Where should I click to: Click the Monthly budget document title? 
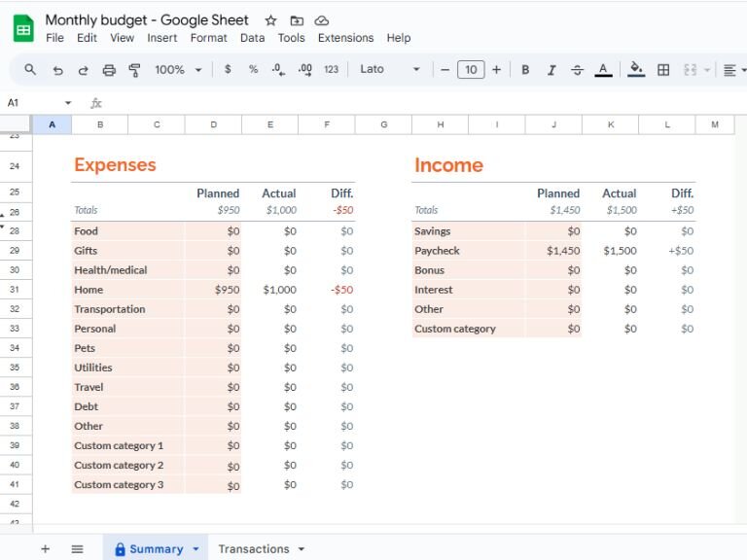(147, 20)
